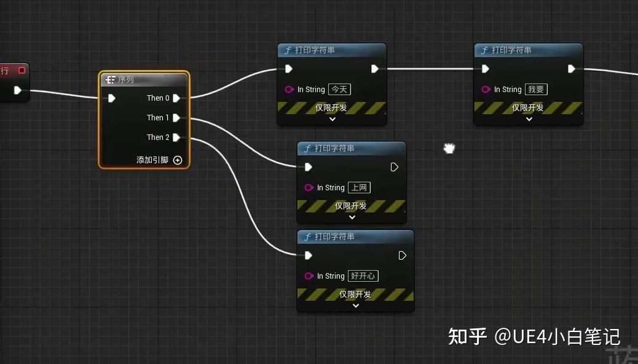Image resolution: width=638 pixels, height=364 pixels.
Task: Click input exec pin of 我要 print node
Action: coord(485,69)
